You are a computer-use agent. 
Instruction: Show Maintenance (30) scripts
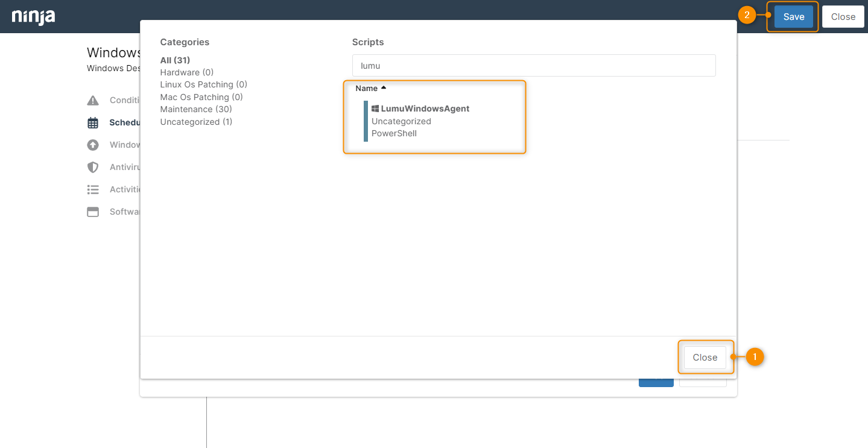click(195, 109)
